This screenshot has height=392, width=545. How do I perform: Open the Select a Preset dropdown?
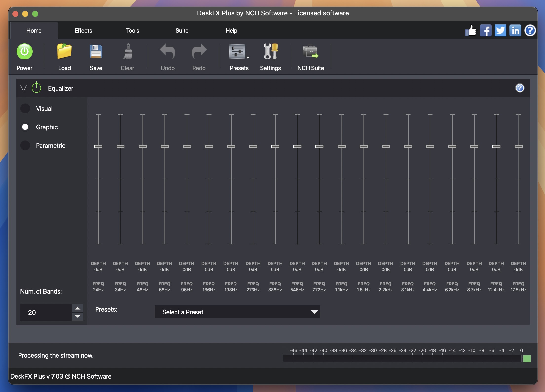237,312
